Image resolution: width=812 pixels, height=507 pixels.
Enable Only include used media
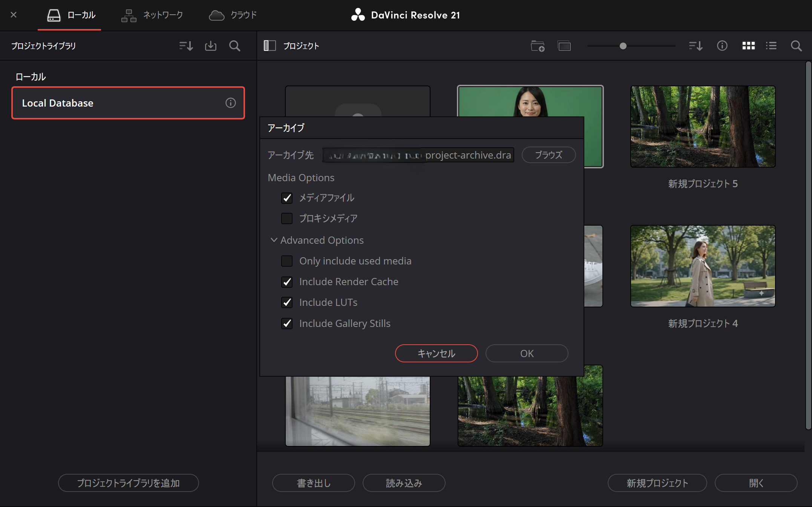point(287,261)
